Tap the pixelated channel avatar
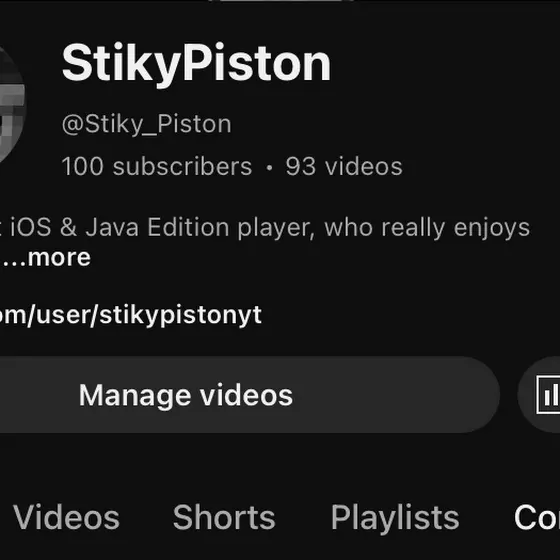Image resolution: width=560 pixels, height=560 pixels. (x=12, y=105)
